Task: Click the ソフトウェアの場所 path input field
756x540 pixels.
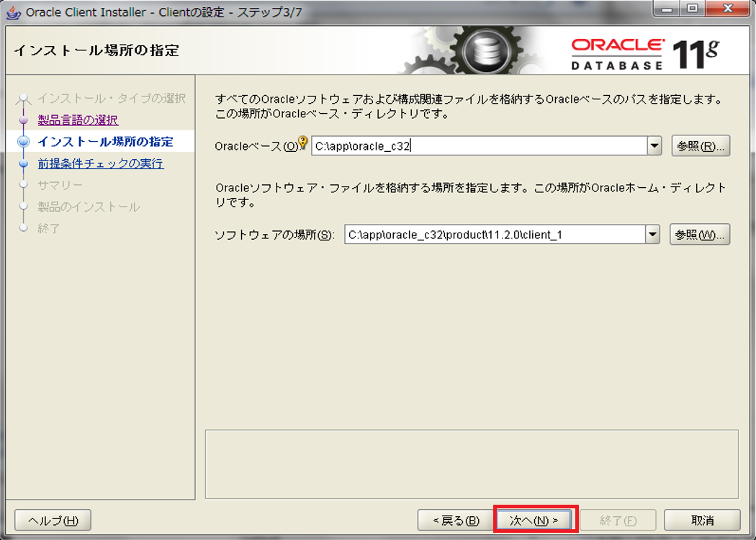Action: [x=495, y=235]
